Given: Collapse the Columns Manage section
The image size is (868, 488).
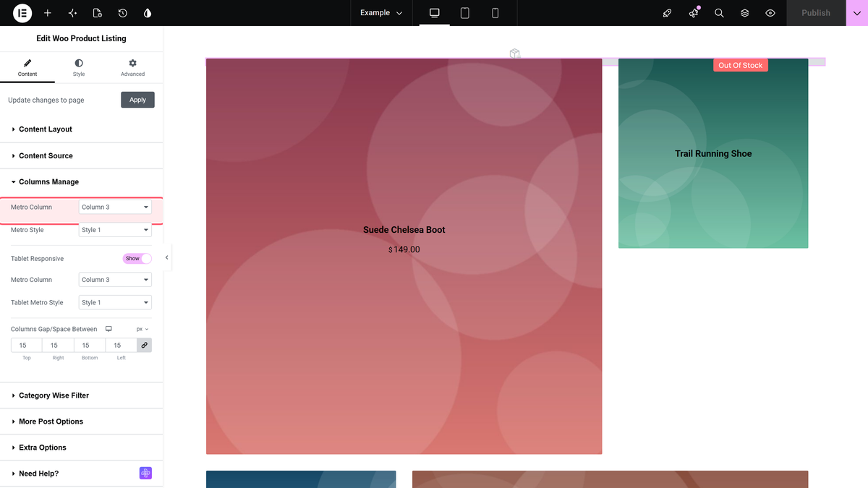Looking at the screenshot, I should (82, 181).
